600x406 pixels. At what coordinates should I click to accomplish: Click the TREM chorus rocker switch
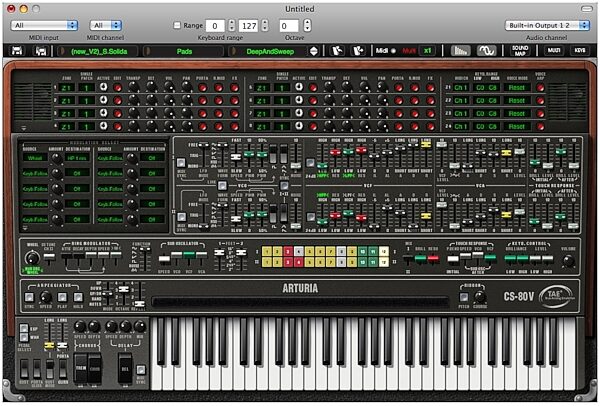click(x=80, y=368)
